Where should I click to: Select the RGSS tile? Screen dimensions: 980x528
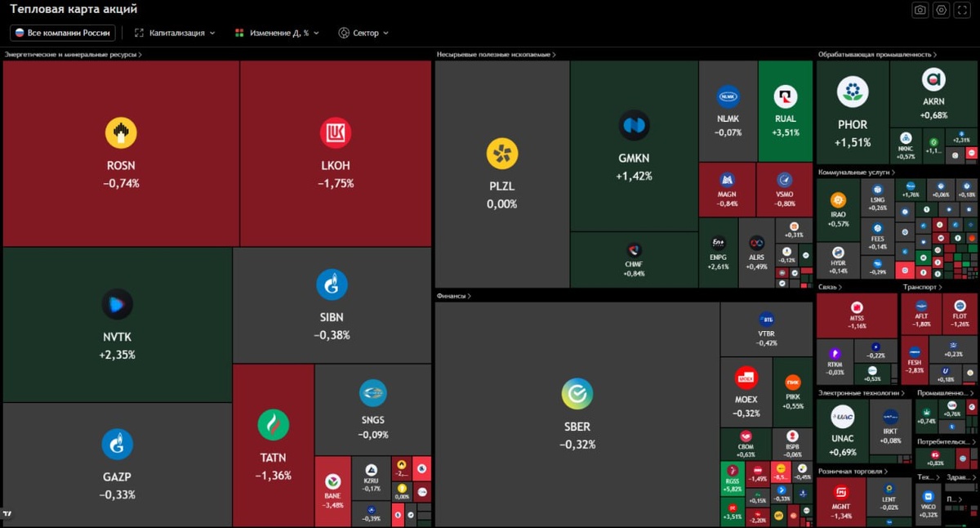point(732,480)
